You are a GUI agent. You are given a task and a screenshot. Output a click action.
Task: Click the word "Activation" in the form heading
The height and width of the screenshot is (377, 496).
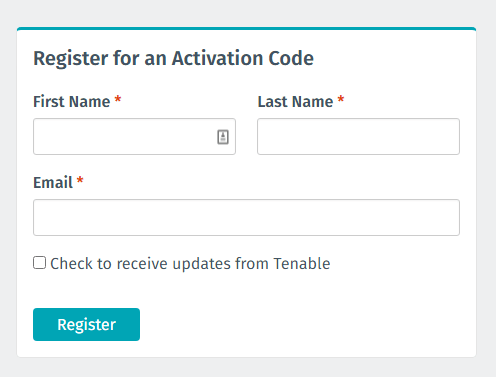point(218,58)
